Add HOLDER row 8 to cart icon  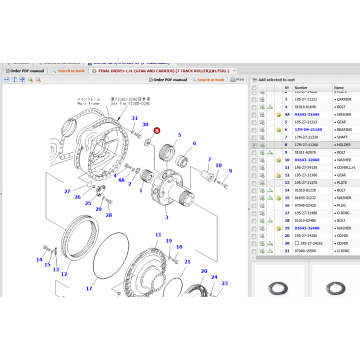pyautogui.click(x=262, y=145)
